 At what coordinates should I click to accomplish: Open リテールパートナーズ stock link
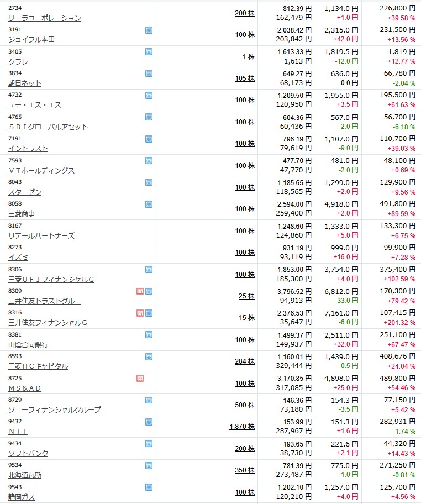(41, 236)
